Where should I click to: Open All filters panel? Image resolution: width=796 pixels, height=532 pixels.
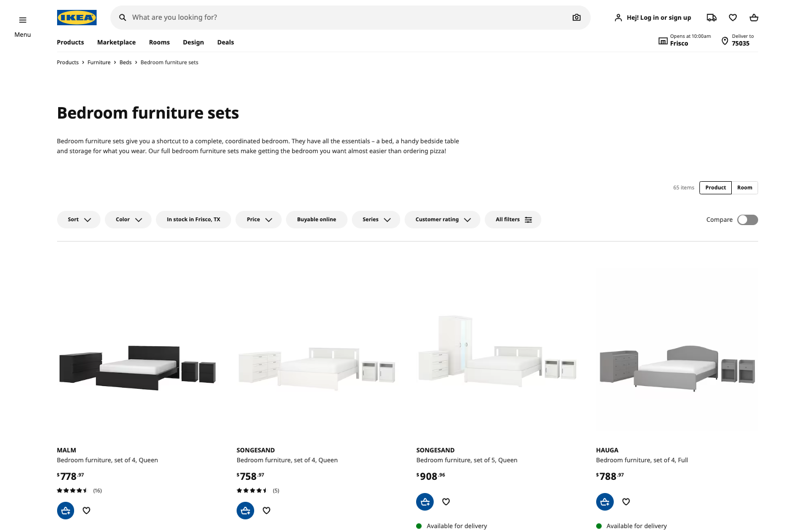point(513,220)
